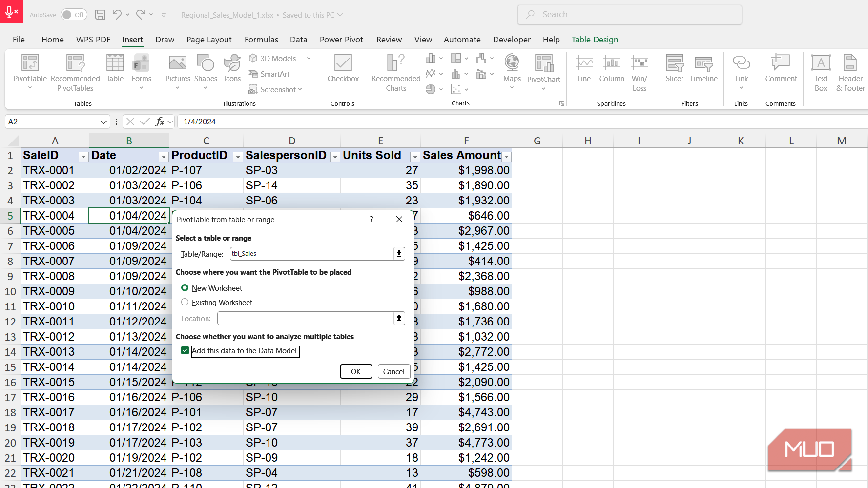Image resolution: width=868 pixels, height=488 pixels.
Task: Insert a Line sparkline
Action: [x=584, y=68]
